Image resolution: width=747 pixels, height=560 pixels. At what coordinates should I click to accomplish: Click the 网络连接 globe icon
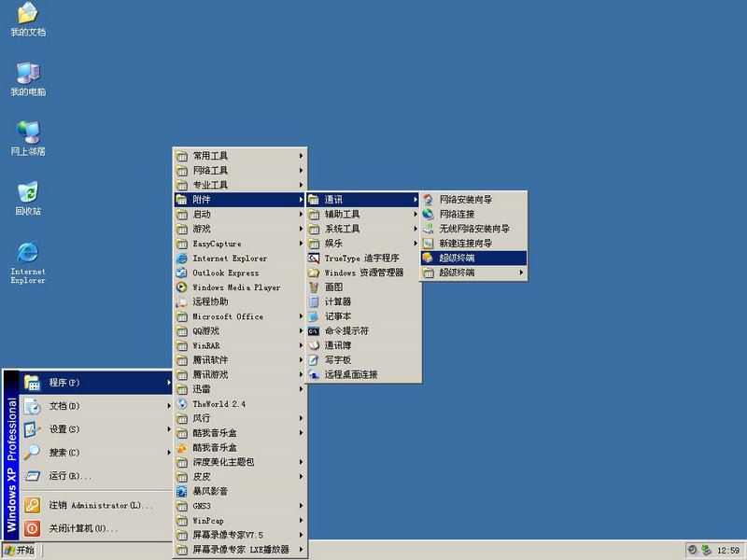429,215
